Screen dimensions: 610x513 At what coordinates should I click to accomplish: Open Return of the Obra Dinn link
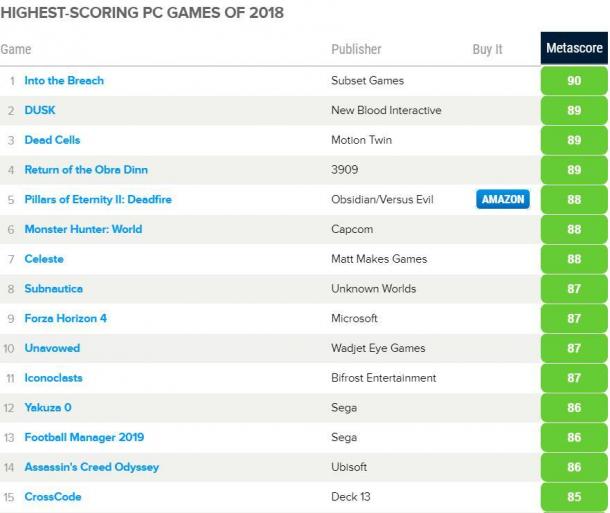point(86,170)
